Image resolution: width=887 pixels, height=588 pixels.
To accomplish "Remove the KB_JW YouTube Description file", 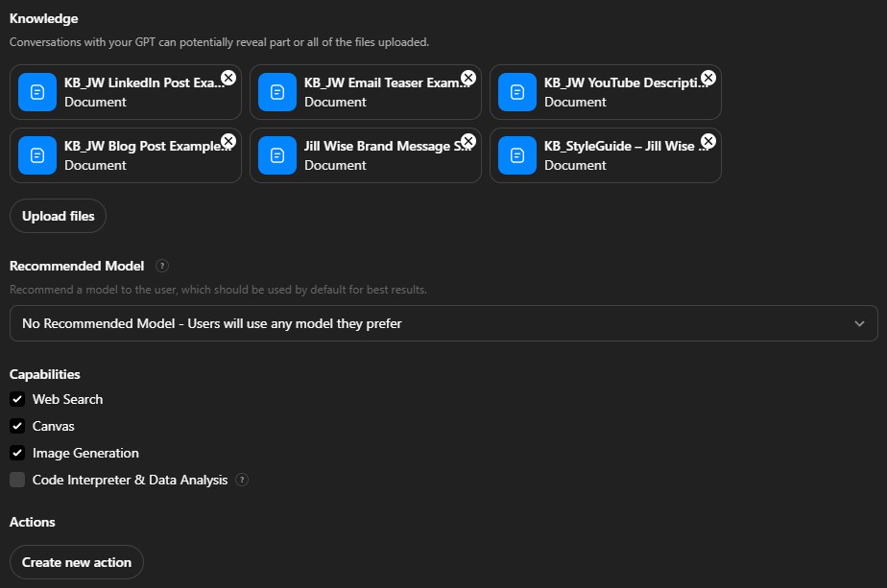I will pos(708,78).
